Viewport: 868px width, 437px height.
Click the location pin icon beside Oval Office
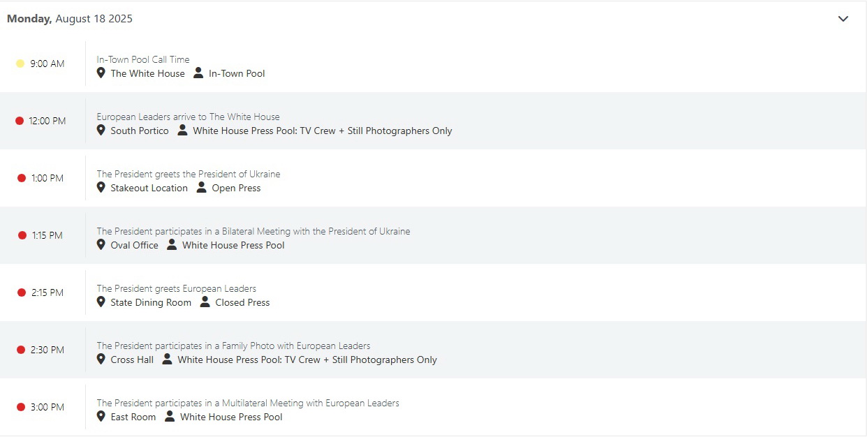click(x=101, y=245)
